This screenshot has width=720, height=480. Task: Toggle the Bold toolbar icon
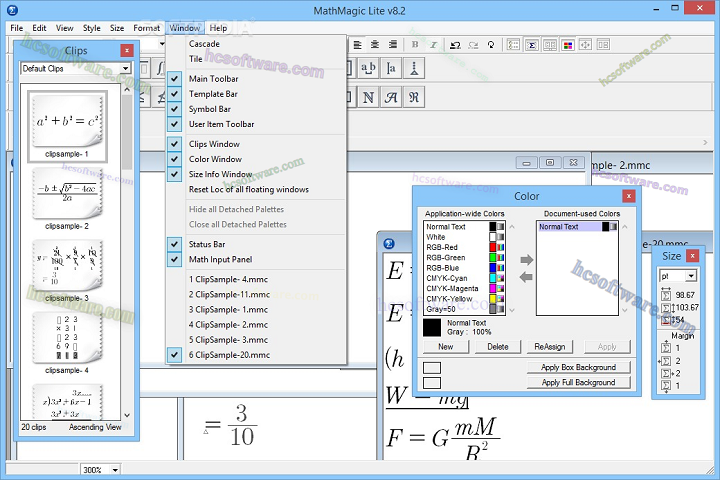click(415, 45)
